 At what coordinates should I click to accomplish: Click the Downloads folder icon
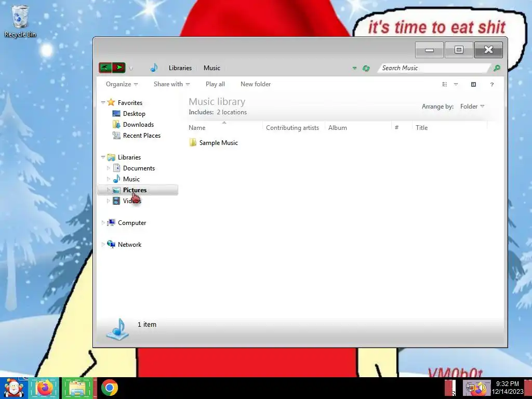click(x=116, y=124)
